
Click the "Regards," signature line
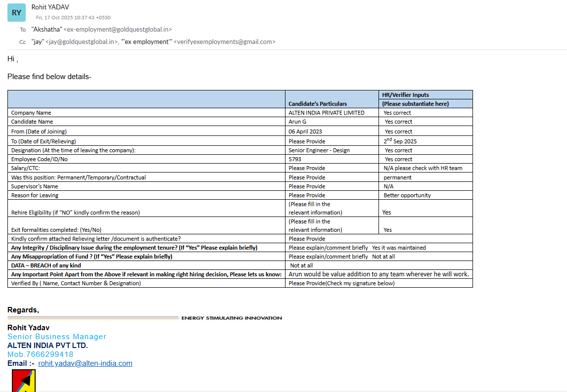pyautogui.click(x=23, y=310)
